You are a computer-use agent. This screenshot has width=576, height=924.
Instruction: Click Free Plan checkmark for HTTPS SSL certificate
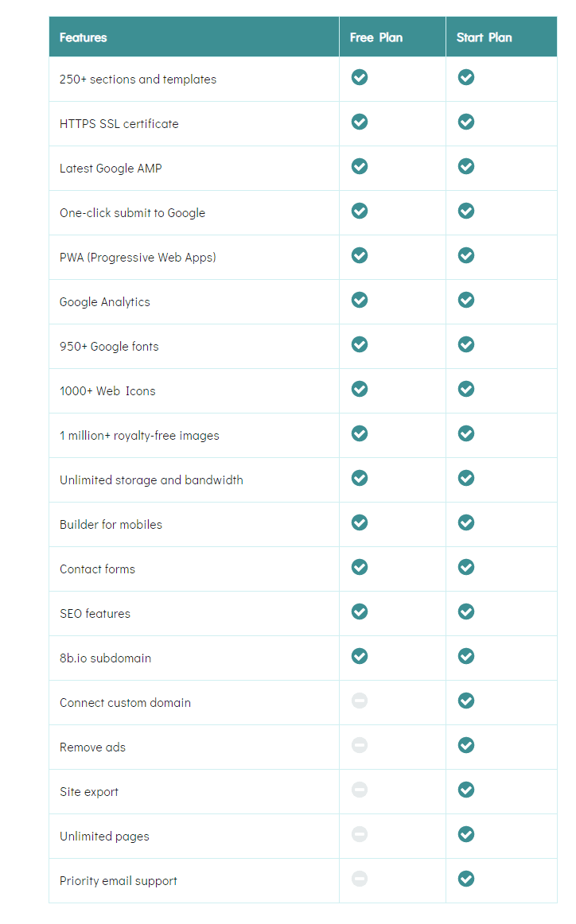[360, 122]
